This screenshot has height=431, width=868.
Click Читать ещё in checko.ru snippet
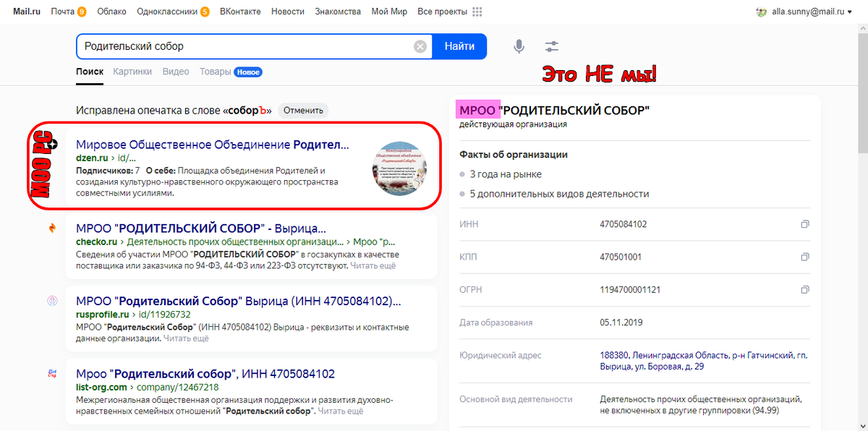coord(373,266)
